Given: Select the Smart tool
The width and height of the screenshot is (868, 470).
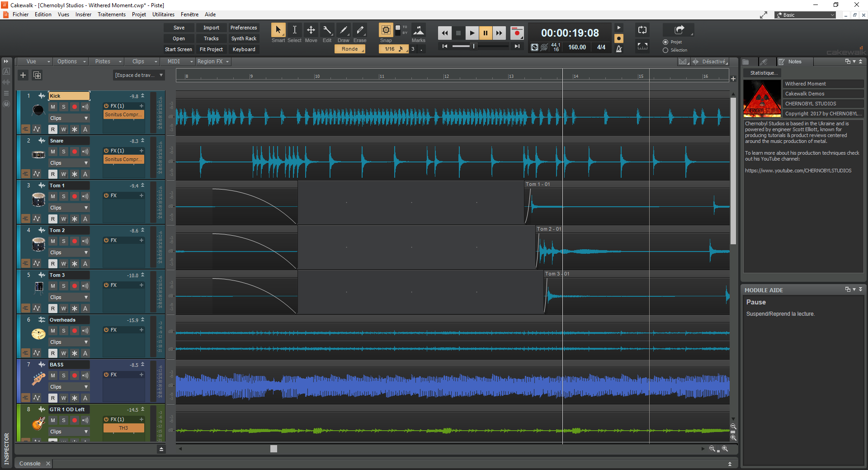Looking at the screenshot, I should [x=278, y=30].
